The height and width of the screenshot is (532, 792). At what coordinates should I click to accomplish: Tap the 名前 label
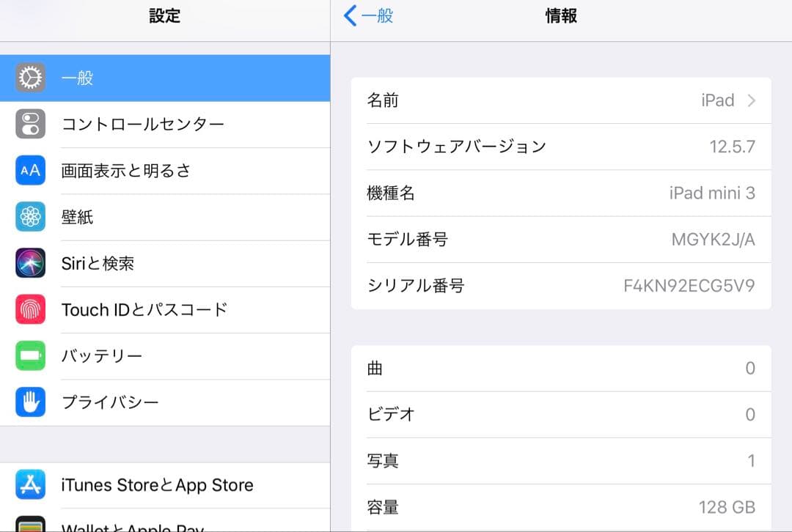click(383, 100)
